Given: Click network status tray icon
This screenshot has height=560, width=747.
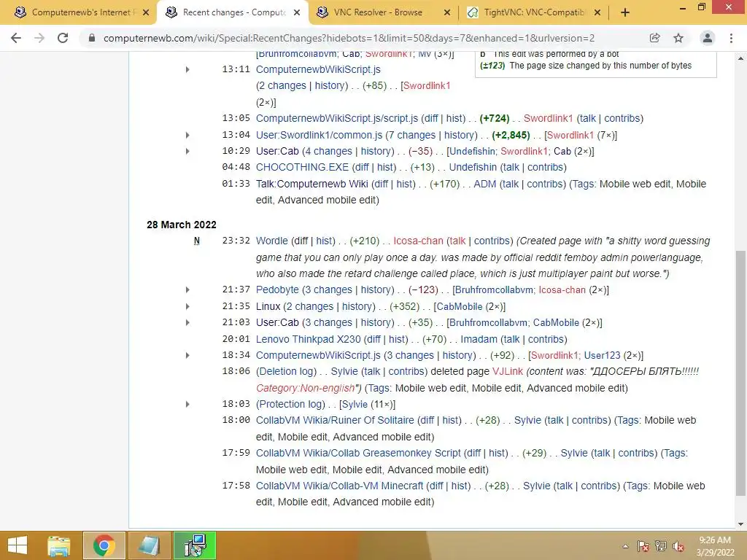Looking at the screenshot, I should 661,546.
